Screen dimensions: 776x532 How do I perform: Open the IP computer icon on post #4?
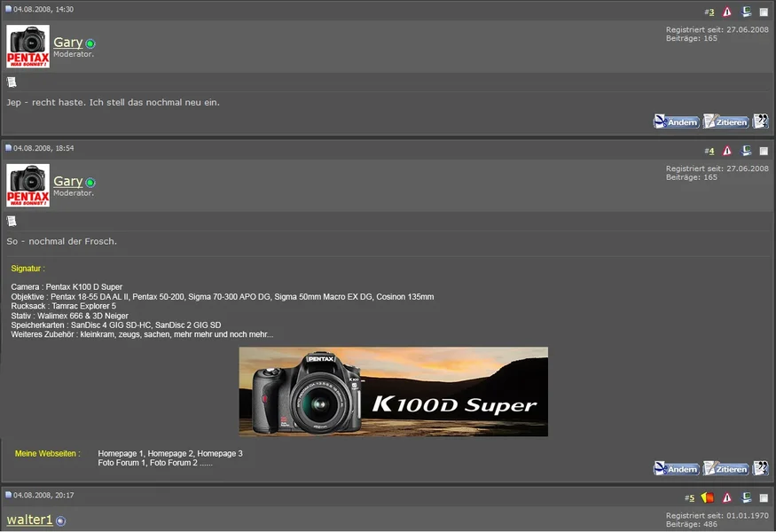point(747,151)
